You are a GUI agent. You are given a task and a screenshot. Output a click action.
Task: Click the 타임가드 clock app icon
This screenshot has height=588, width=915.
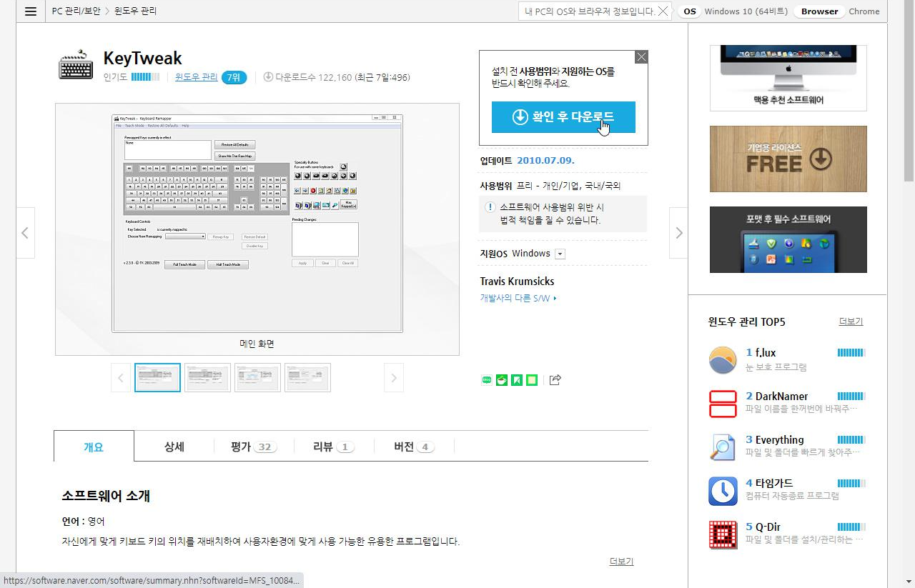723,491
